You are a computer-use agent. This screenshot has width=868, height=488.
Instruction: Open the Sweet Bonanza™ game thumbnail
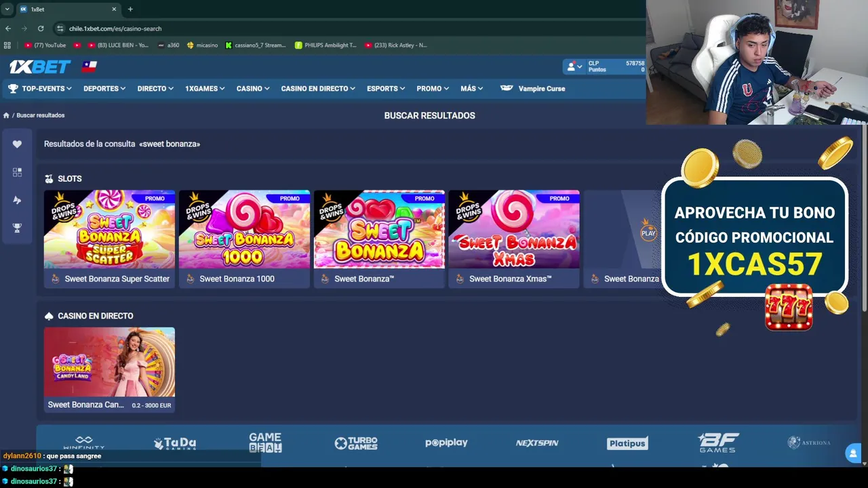pyautogui.click(x=379, y=229)
